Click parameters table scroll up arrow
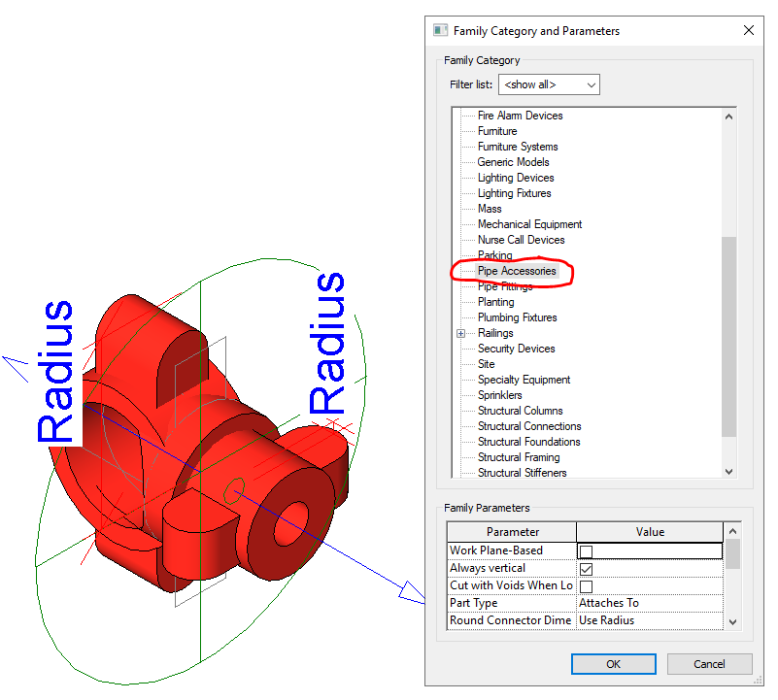 coord(733,531)
